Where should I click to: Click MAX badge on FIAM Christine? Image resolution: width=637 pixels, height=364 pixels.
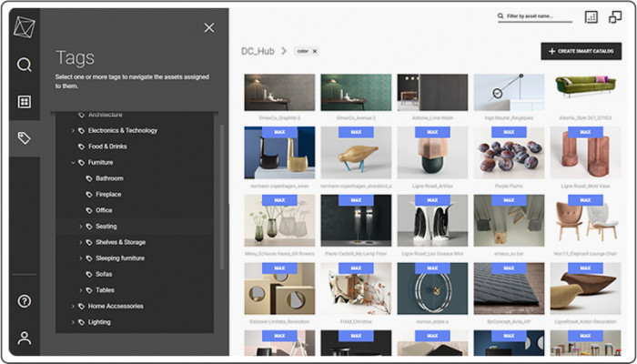(x=356, y=268)
